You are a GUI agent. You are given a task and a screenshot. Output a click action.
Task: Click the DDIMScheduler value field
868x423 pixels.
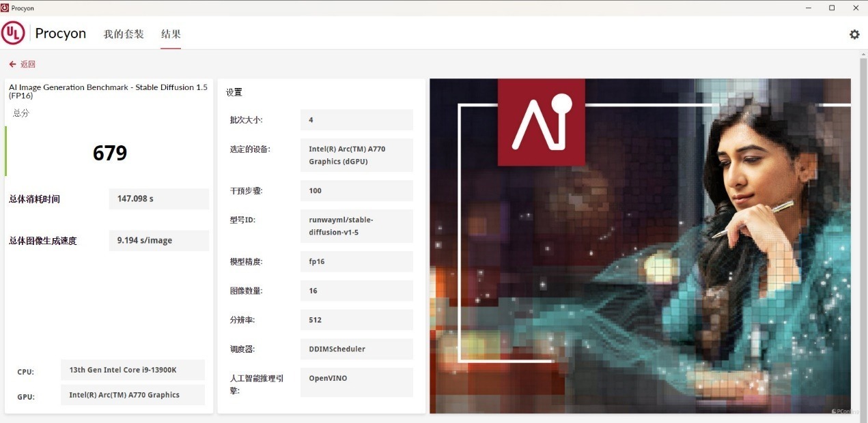(x=356, y=349)
